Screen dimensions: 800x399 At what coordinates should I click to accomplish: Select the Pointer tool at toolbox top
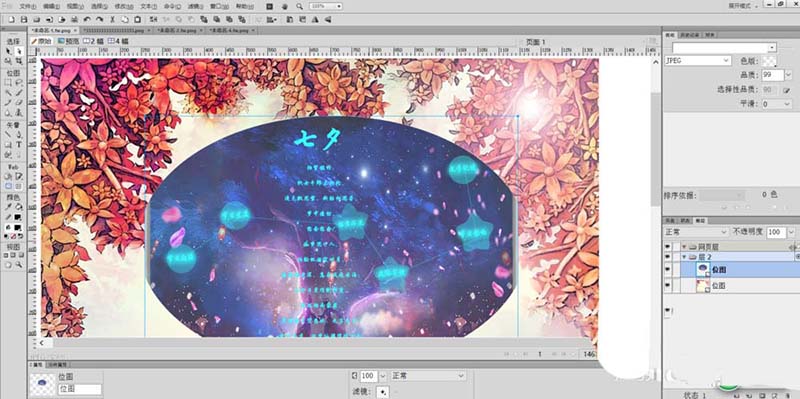(x=8, y=51)
